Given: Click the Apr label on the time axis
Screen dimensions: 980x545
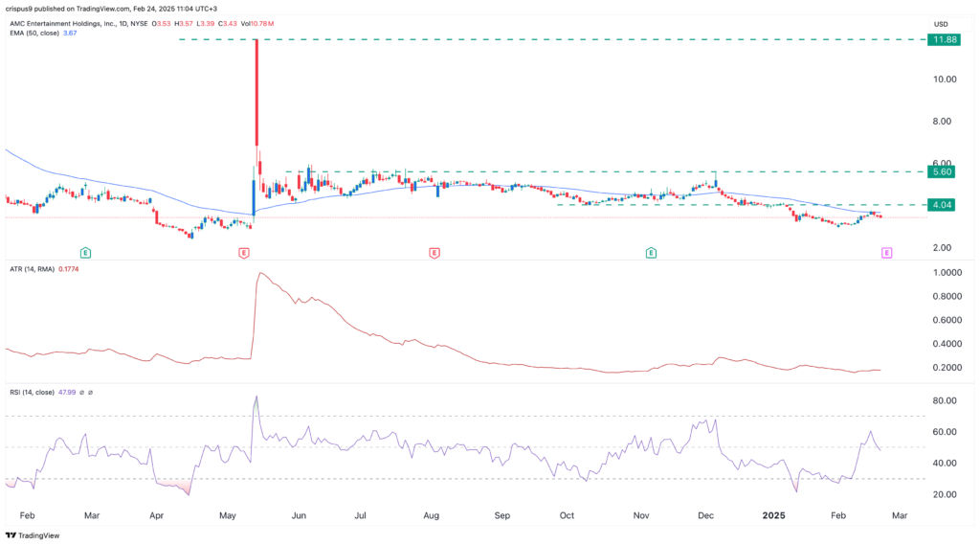Looking at the screenshot, I should (x=156, y=515).
